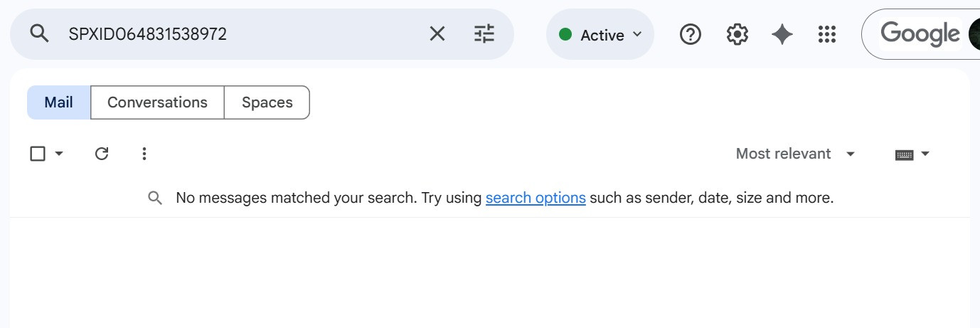Tick the select all checkbox
980x328 pixels.
38,154
